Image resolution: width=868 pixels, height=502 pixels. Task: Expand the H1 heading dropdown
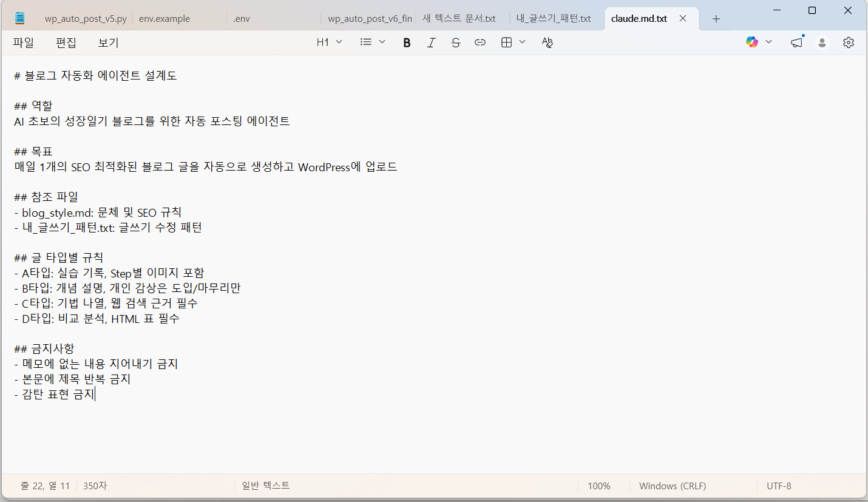(330, 42)
